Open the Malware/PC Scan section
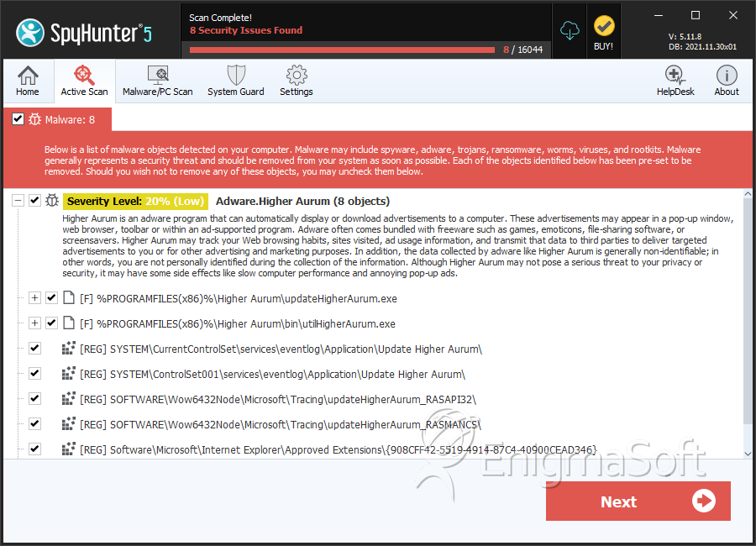The width and height of the screenshot is (756, 546). [158, 81]
